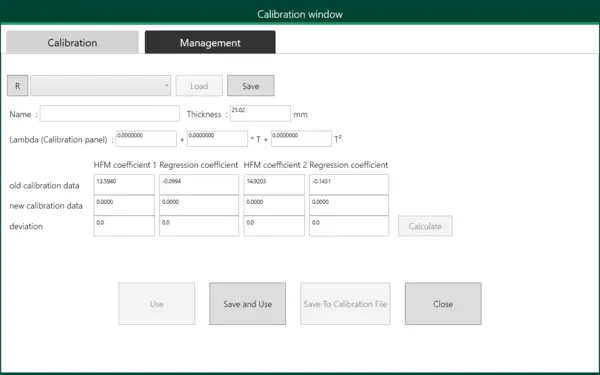Click the Lambda field before '* T'
The height and width of the screenshot is (375, 600).
[x=217, y=139]
